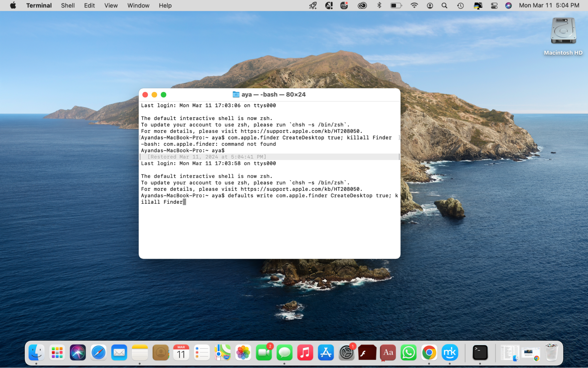Toggle Wi-Fi from the menu bar
This screenshot has height=368, width=588.
[x=415, y=5]
